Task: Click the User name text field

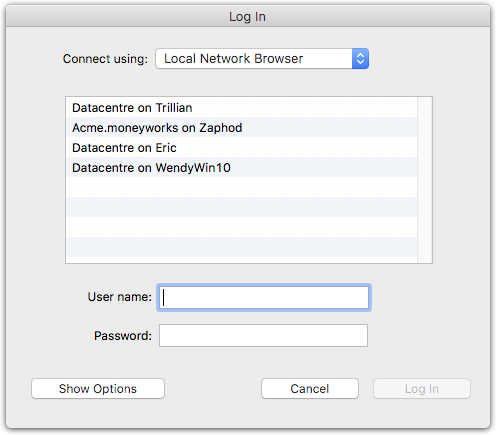Action: [x=264, y=297]
